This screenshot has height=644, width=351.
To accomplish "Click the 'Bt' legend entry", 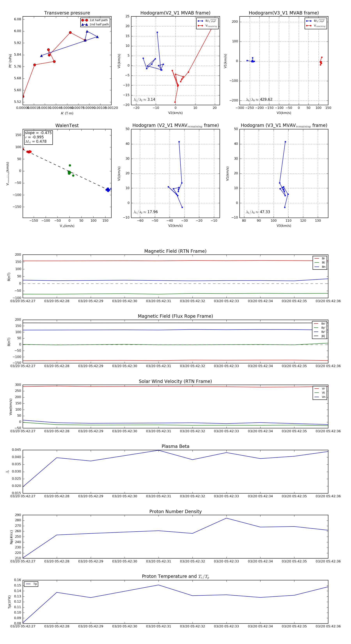I will 320,263.
